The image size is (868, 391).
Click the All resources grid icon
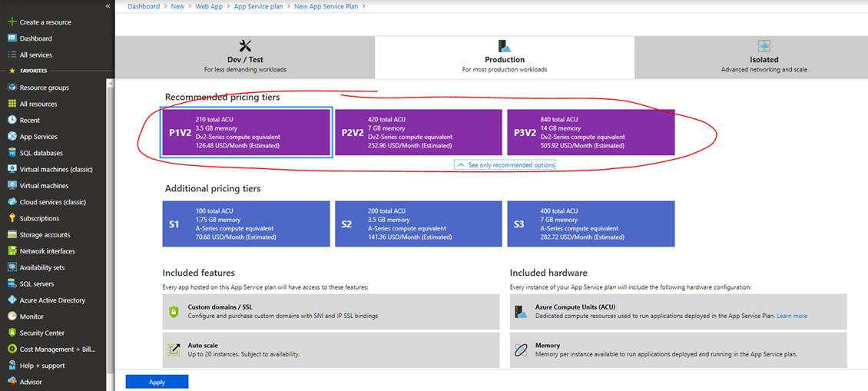(x=12, y=104)
